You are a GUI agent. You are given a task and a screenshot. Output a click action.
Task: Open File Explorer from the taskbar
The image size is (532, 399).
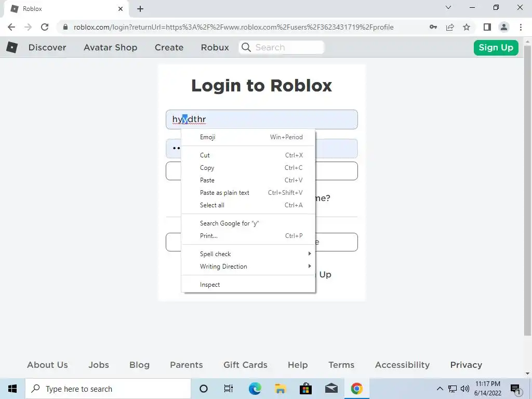pos(280,389)
